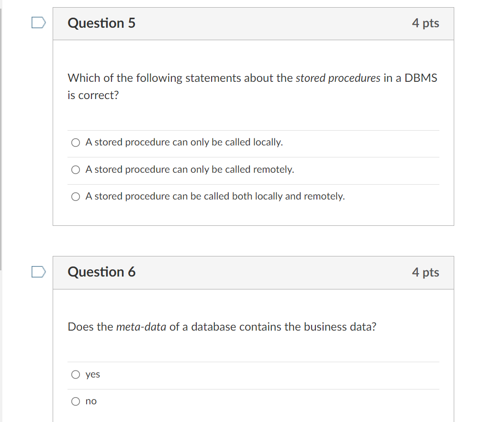Click the 'A stored procedure can only be called remotely.' text
This screenshot has height=422, width=504.
pyautogui.click(x=190, y=170)
